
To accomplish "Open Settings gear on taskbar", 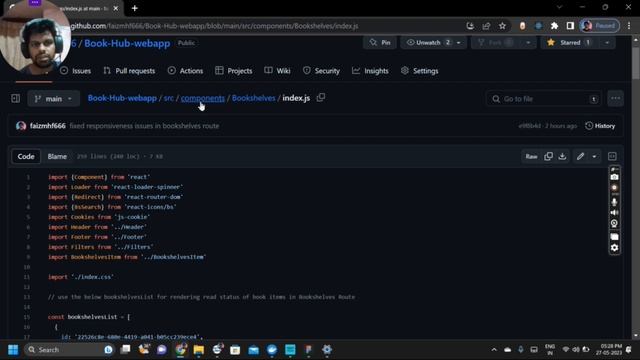I will click(327, 350).
